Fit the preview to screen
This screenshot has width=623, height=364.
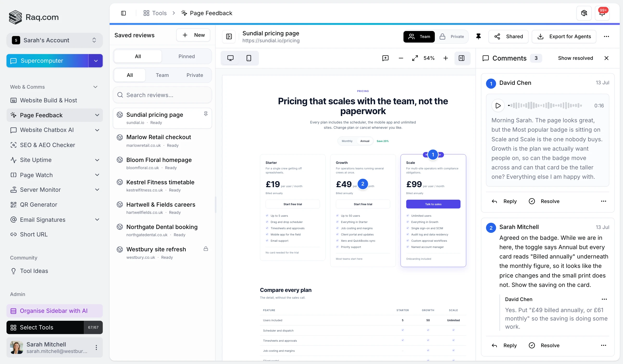point(415,58)
